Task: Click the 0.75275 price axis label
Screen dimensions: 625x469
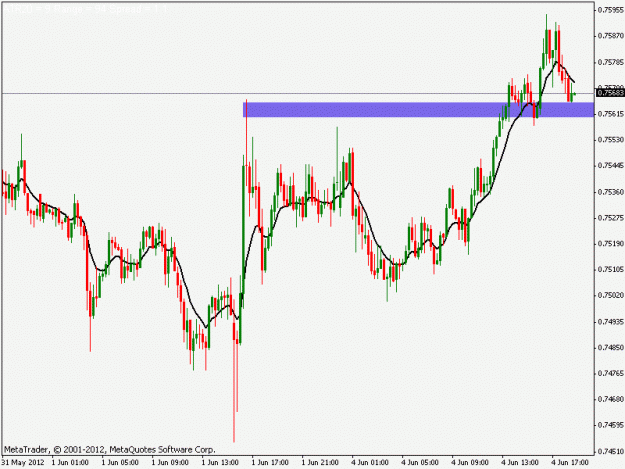Action: (611, 218)
